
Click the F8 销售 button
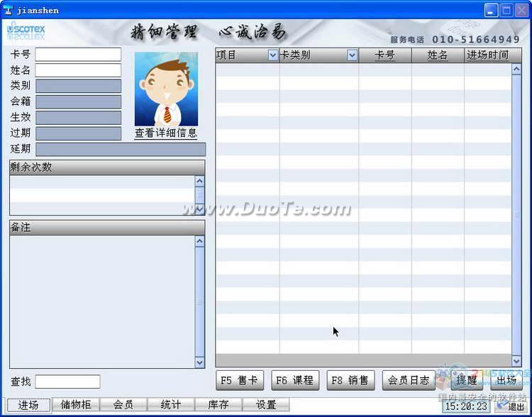(350, 380)
